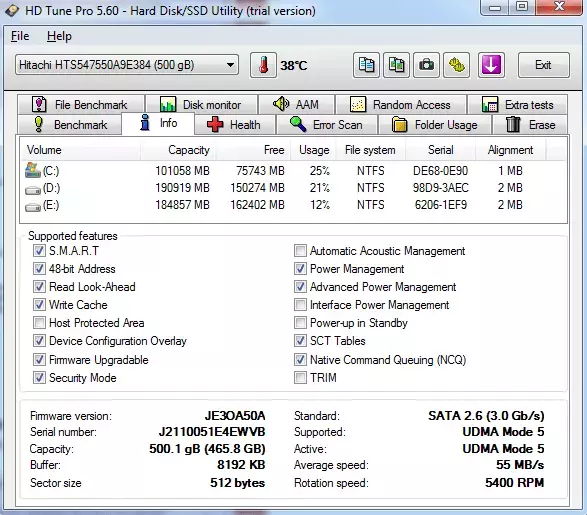The image size is (587, 515).
Task: Switch to the Health tab
Action: 235,124
